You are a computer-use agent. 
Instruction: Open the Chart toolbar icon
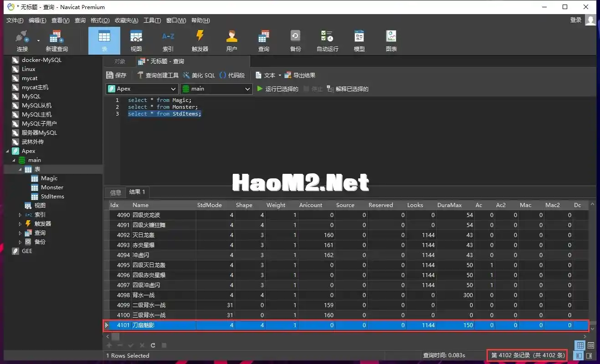click(391, 41)
